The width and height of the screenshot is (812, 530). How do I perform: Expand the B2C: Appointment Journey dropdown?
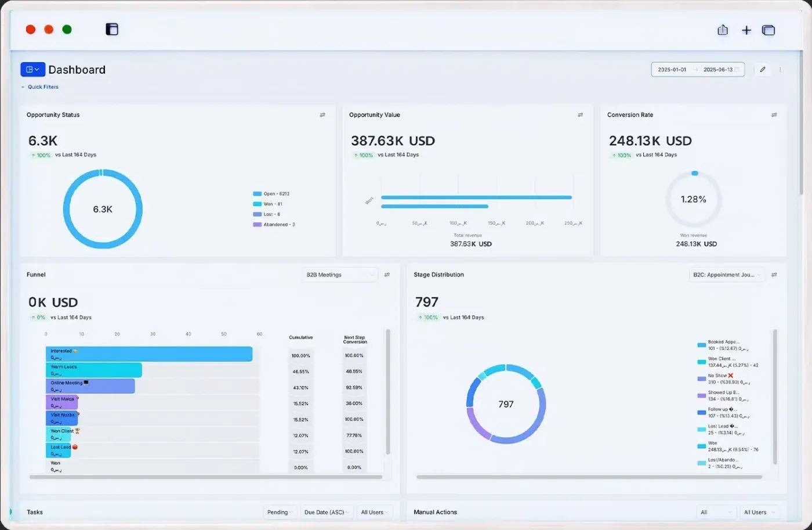[x=727, y=275]
